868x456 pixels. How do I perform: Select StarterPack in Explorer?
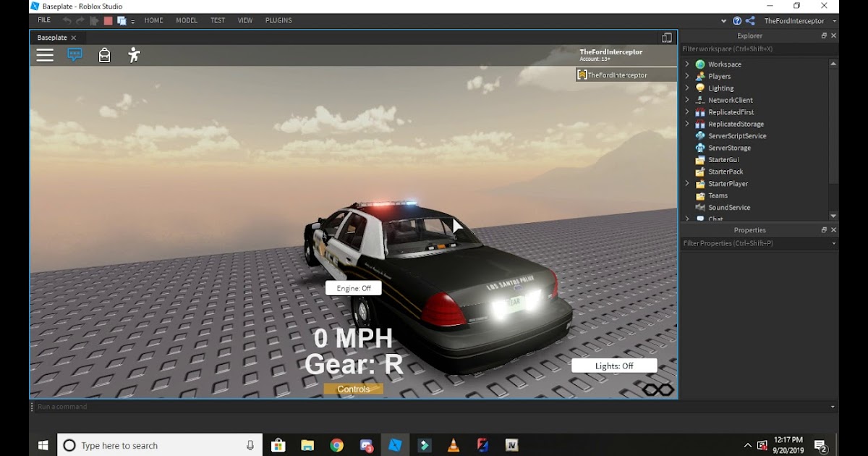(726, 172)
